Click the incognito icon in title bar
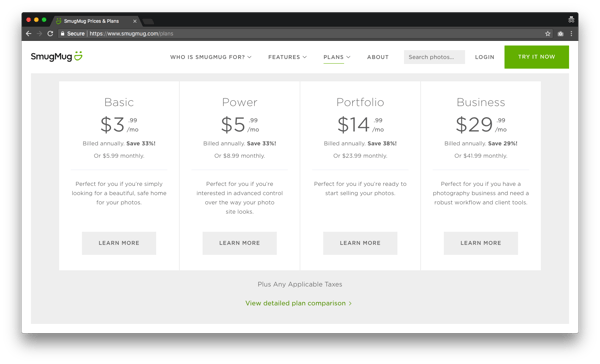Screen dimensions: 600x364 tap(571, 20)
